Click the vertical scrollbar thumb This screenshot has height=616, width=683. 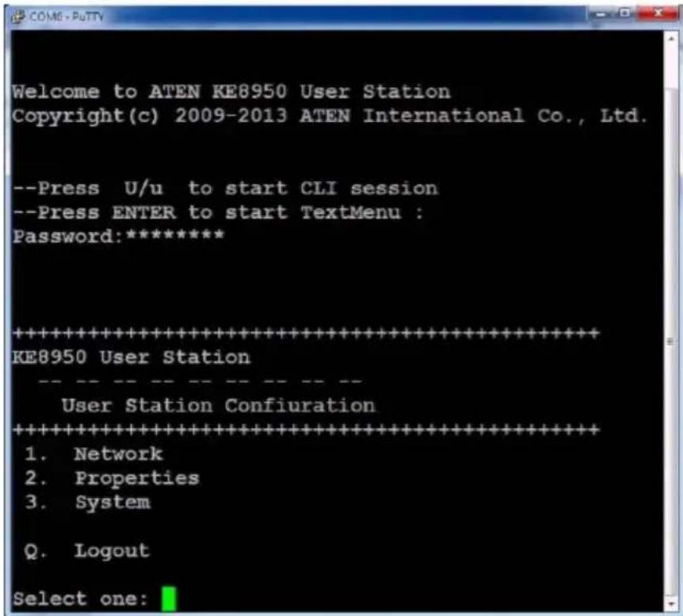pyautogui.click(x=671, y=344)
